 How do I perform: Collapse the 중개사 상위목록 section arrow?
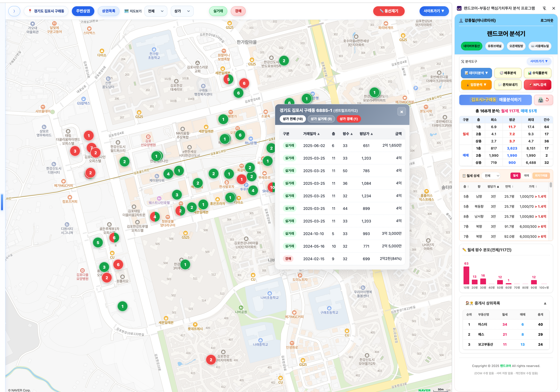pyautogui.click(x=545, y=303)
